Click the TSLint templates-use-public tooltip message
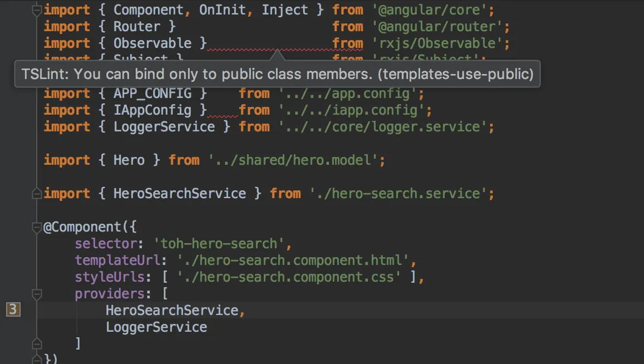This screenshot has width=644, height=364. [277, 74]
